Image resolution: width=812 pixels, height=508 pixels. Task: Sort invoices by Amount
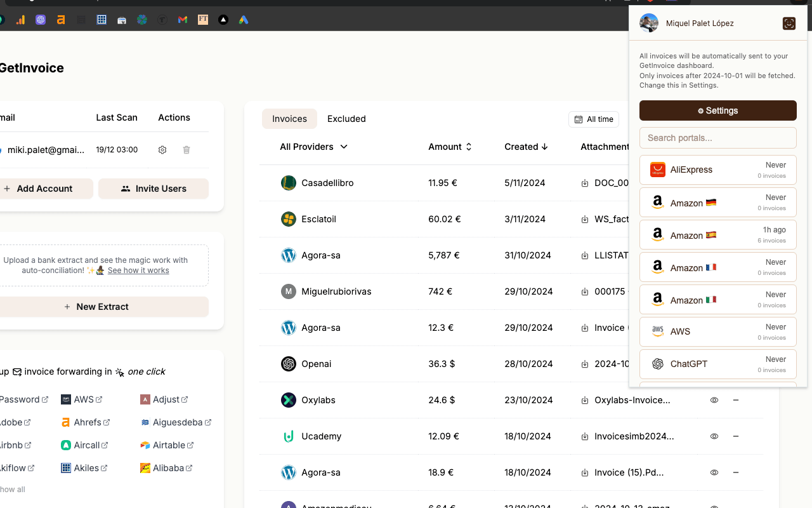tap(450, 147)
